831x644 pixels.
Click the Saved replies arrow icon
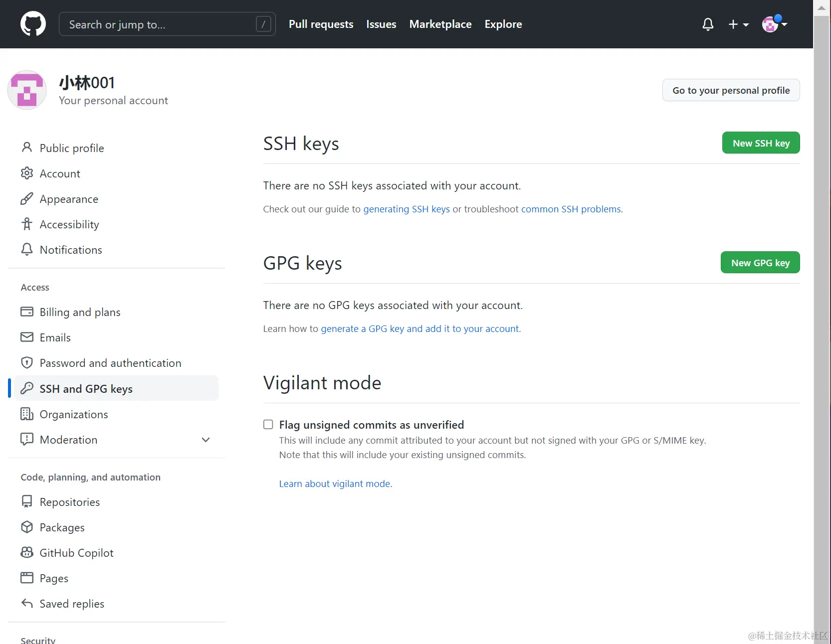[27, 603]
